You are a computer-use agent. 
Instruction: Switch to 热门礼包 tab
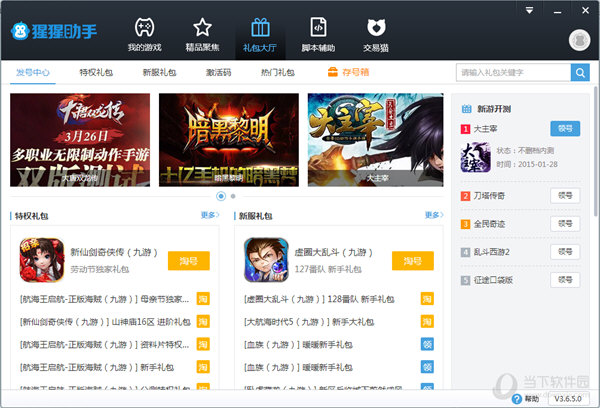(x=278, y=72)
